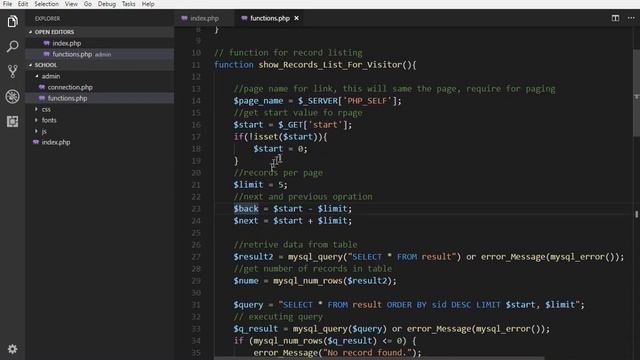Click the comment '//records per page'
The width and height of the screenshot is (640, 360).
click(278, 173)
